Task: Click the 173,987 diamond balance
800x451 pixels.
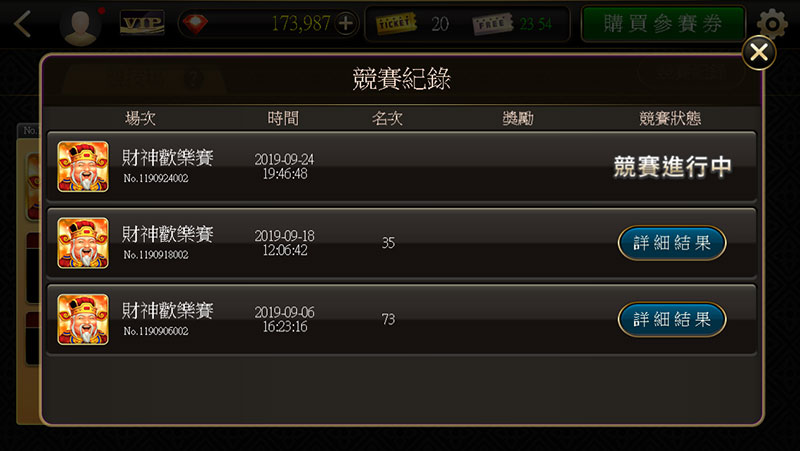Action: (x=301, y=23)
